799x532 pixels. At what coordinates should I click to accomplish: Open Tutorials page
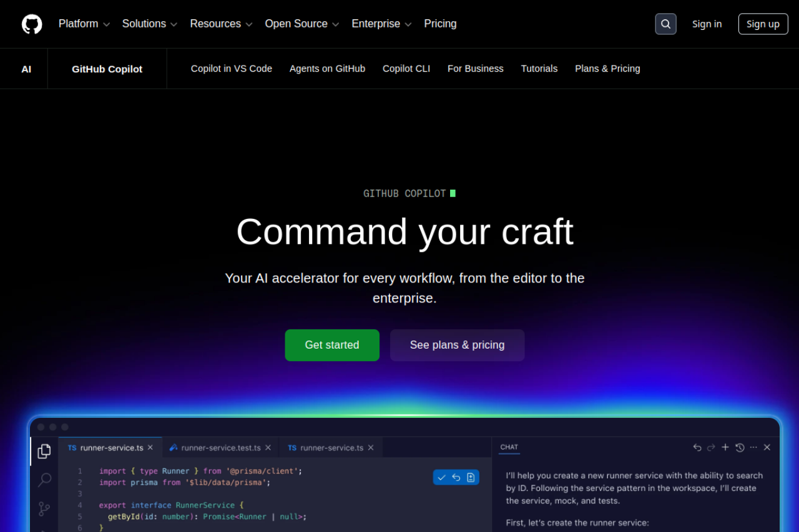click(539, 69)
